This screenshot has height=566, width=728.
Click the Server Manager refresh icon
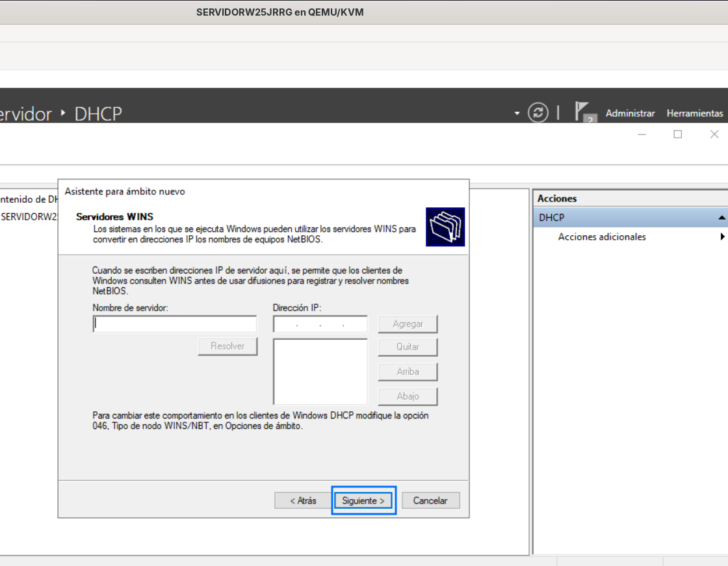pyautogui.click(x=538, y=112)
